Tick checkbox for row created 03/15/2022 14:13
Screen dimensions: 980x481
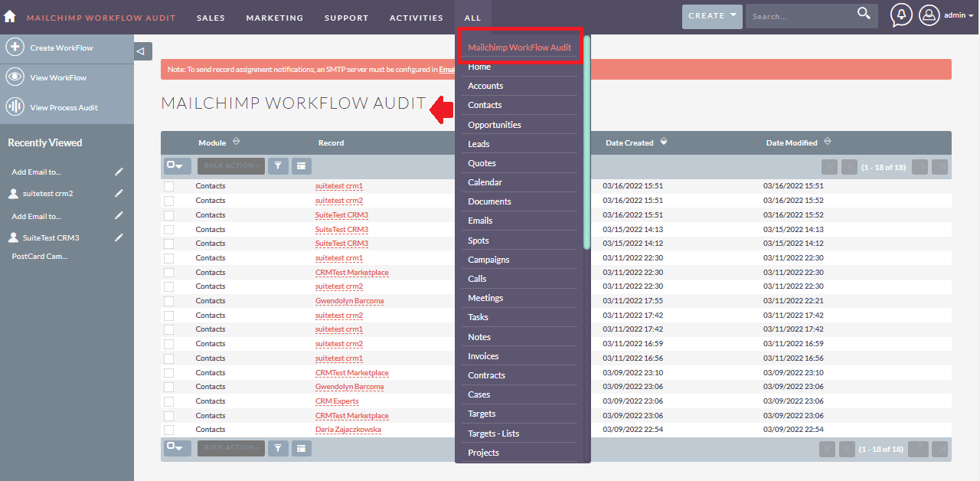pos(168,230)
